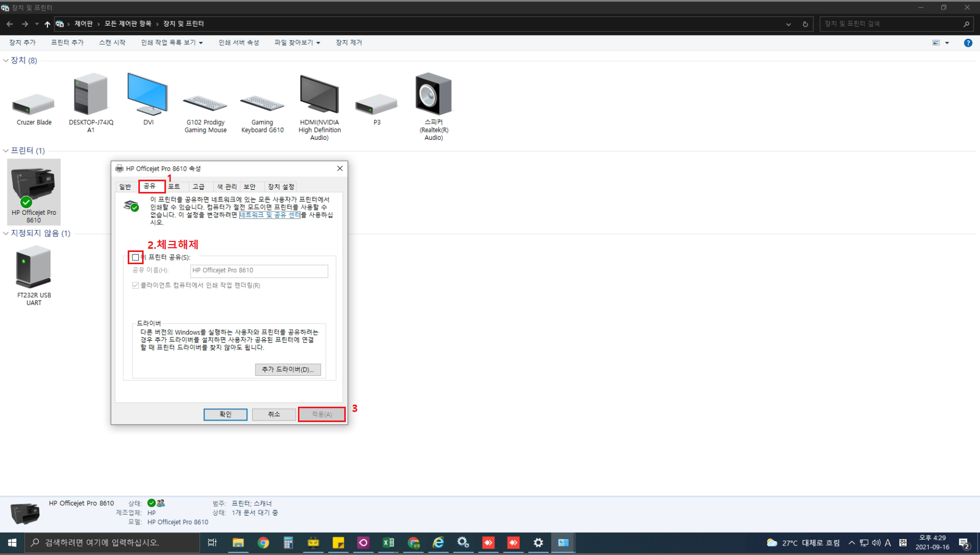Select the Cruzer Blade device icon
Viewport: 980px width, 555px height.
click(34, 105)
